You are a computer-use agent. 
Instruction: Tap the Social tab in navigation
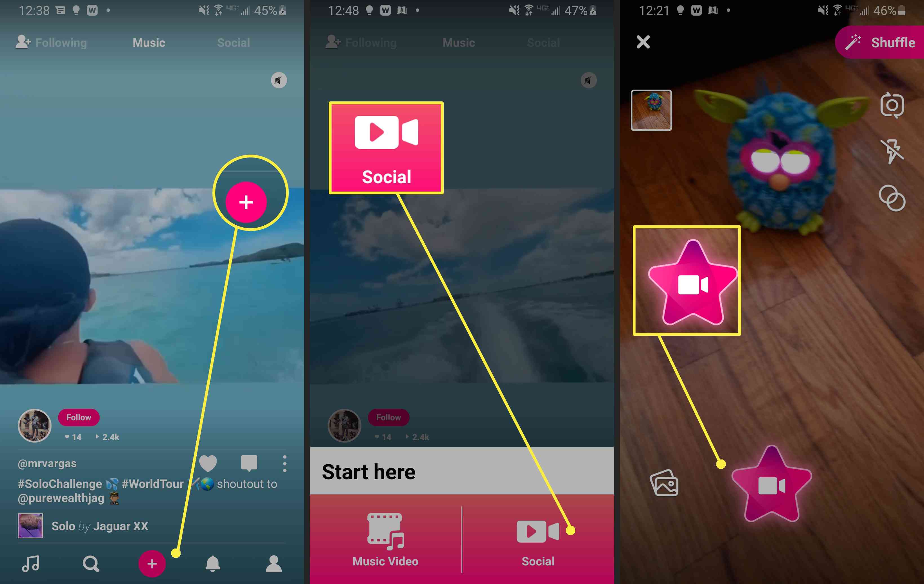[x=233, y=42]
